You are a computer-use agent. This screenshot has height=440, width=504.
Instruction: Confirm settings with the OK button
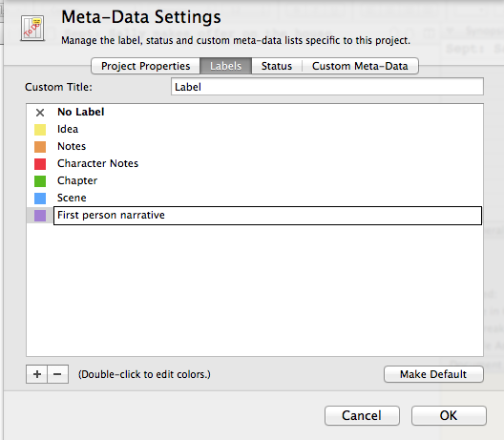pos(449,415)
